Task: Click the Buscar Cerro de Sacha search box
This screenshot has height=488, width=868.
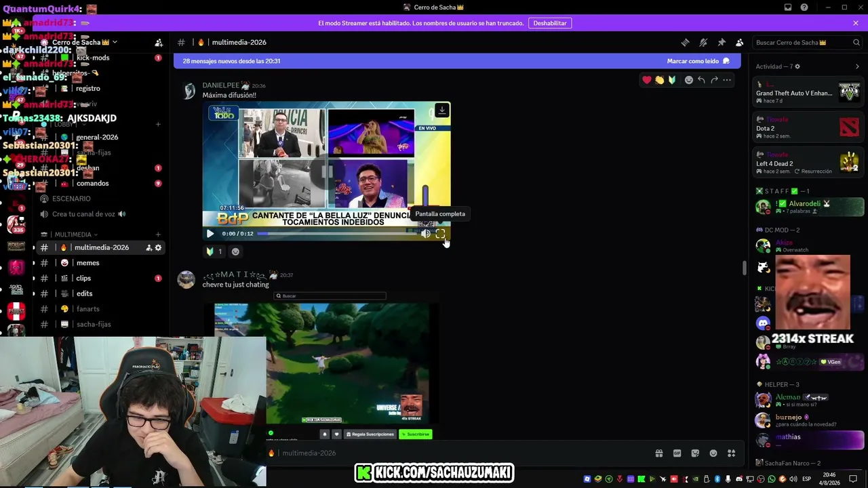Action: (808, 42)
